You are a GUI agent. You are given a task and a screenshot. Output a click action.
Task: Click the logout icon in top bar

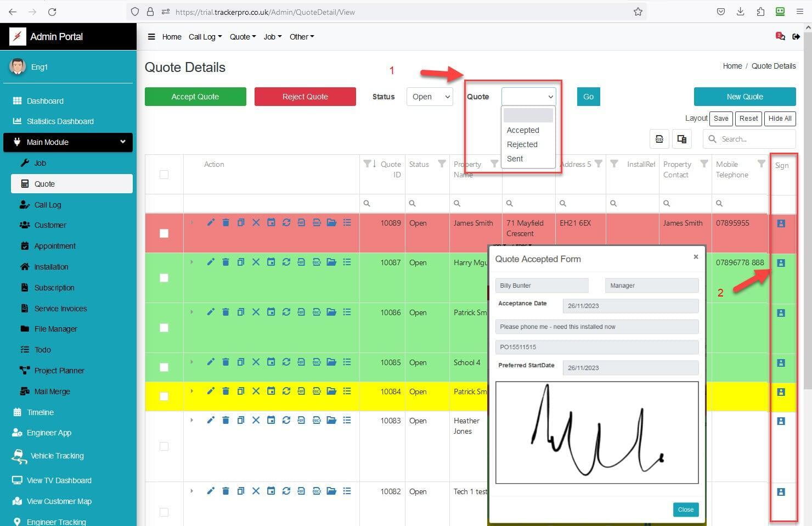click(x=796, y=37)
